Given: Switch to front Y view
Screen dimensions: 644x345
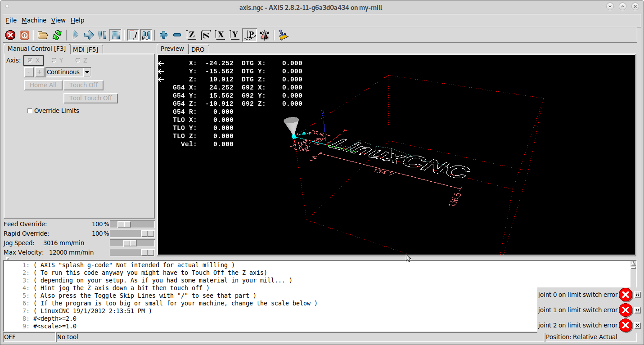Looking at the screenshot, I should point(234,35).
